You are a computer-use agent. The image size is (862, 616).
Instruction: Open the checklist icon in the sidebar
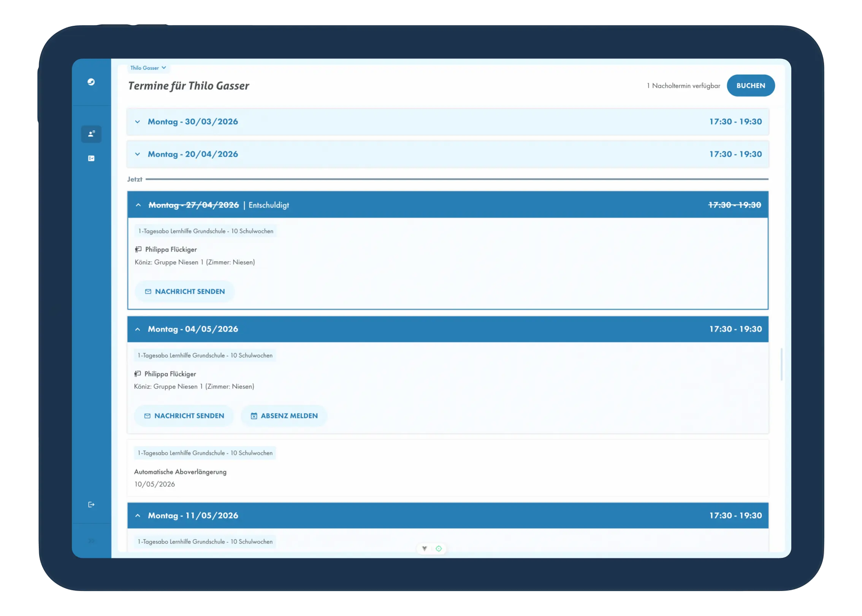91,158
